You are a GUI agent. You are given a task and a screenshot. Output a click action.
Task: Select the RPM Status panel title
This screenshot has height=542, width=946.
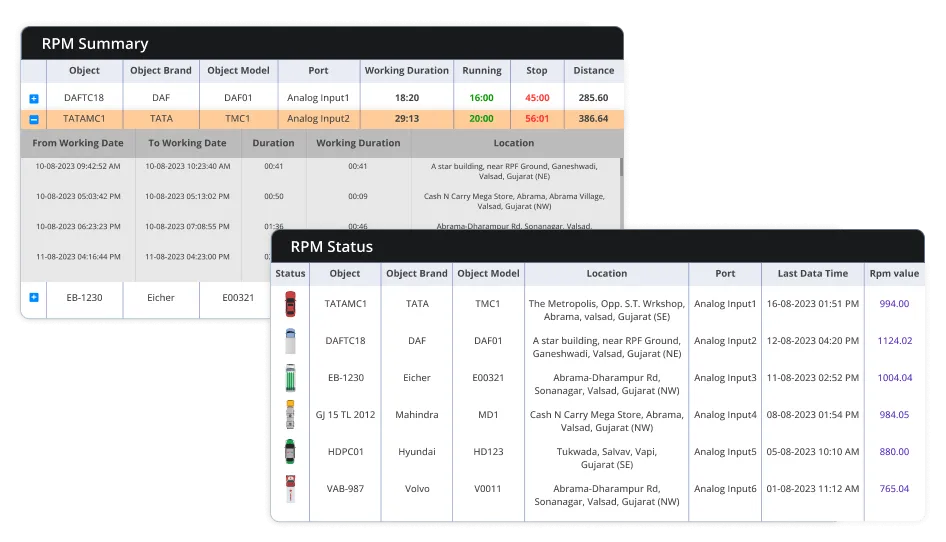[331, 247]
